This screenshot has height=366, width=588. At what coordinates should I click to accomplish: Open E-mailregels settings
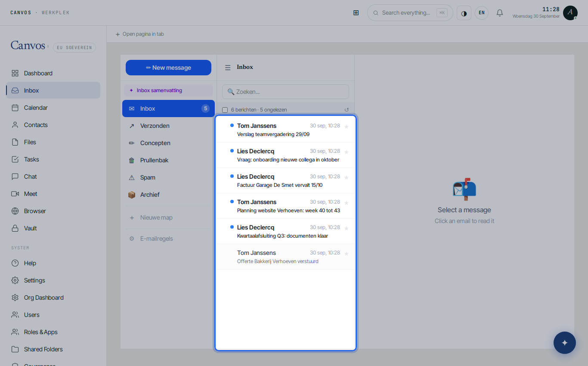coord(168,239)
